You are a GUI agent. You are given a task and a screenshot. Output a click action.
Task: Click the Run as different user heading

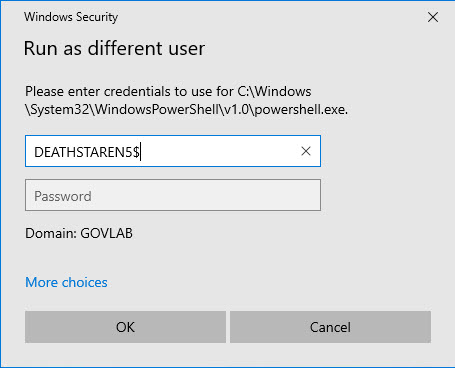click(x=114, y=48)
